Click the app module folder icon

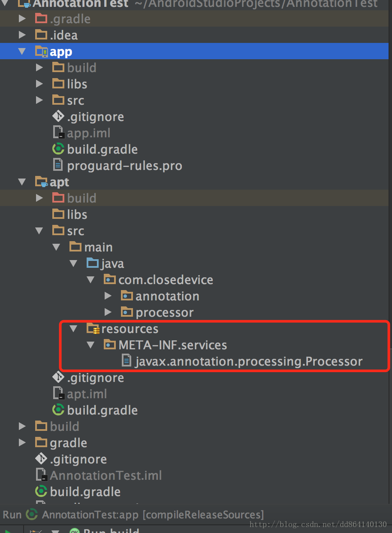(42, 51)
